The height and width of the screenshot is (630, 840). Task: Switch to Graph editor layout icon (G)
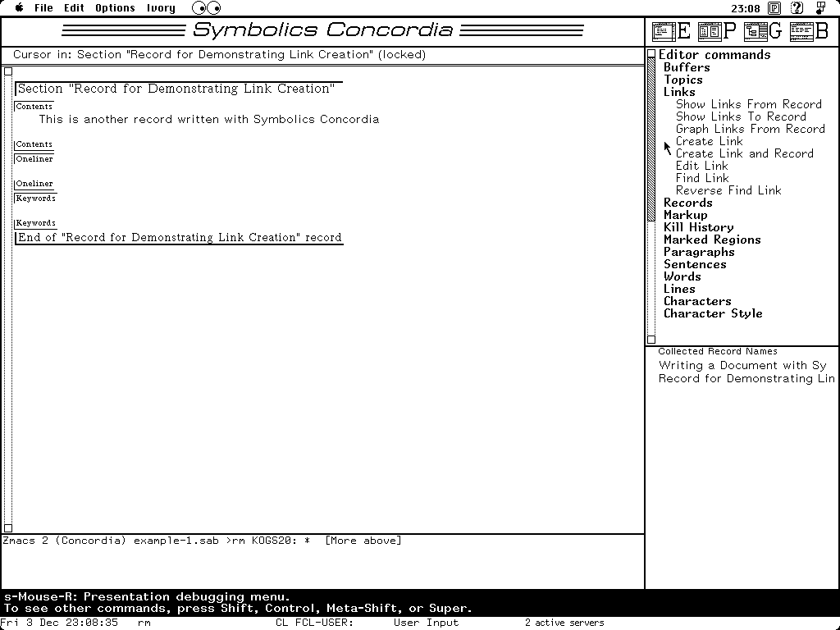[x=764, y=31]
